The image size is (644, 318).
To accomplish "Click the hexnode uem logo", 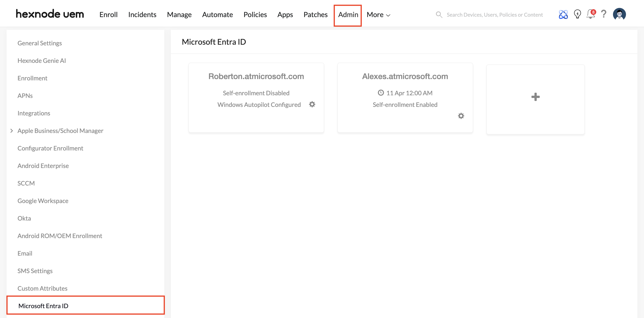I will pos(50,14).
